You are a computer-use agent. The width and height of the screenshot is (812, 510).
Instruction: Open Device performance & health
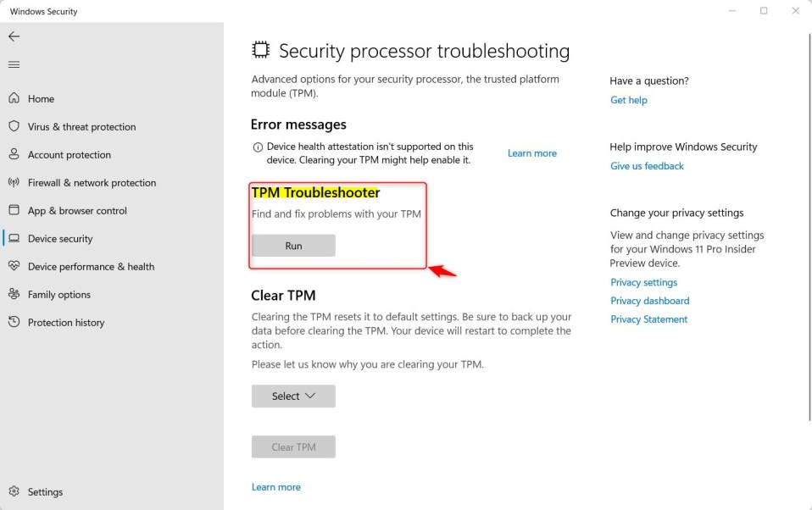click(89, 266)
